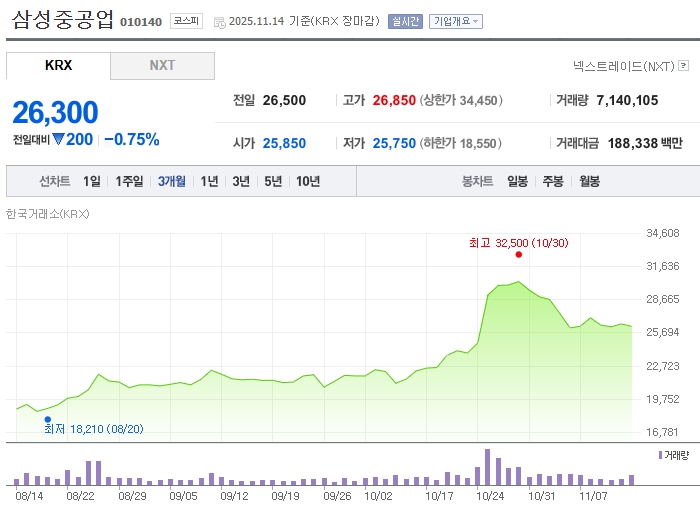Show the 1년 line chart
The image size is (700, 511).
click(209, 181)
